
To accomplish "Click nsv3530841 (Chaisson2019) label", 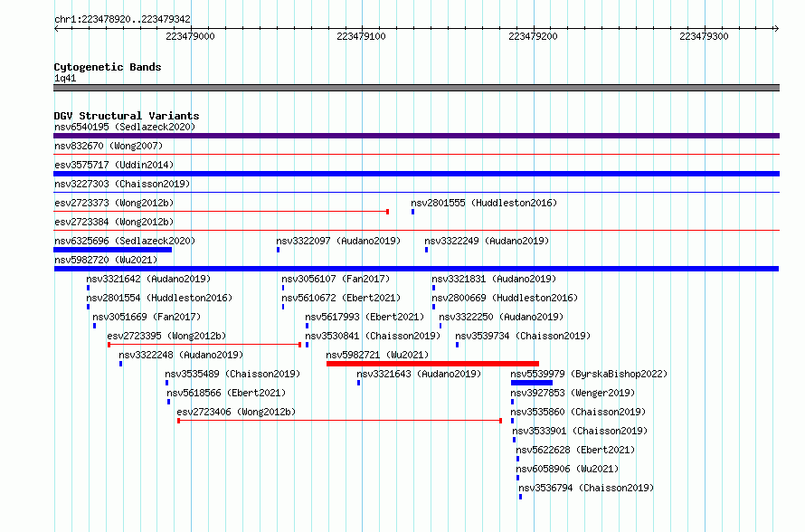I will [373, 336].
